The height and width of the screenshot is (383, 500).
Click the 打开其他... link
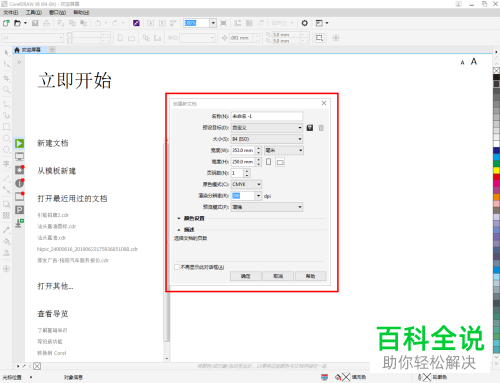[x=55, y=286]
